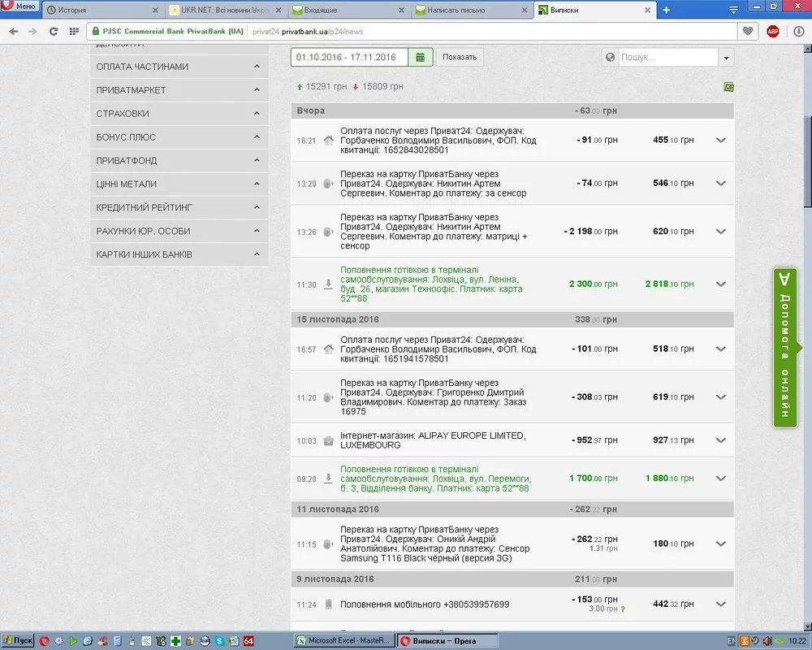
Task: Open the calendar date picker button
Action: coord(421,57)
